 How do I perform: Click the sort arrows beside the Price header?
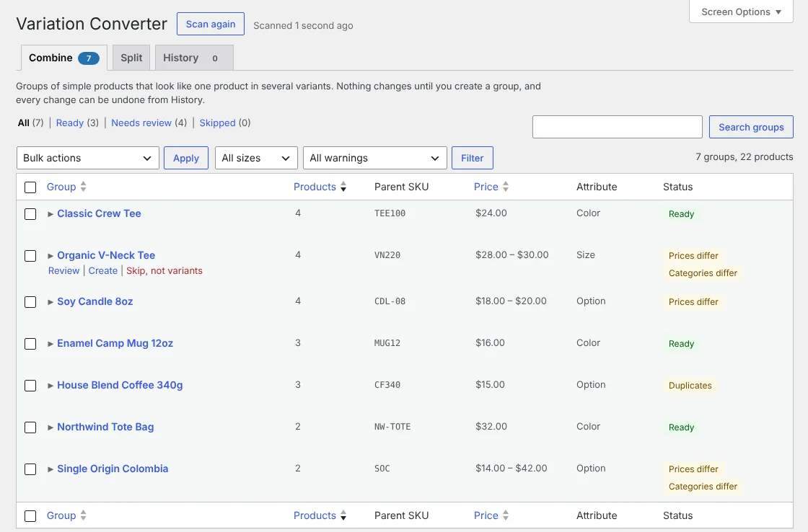click(x=506, y=187)
